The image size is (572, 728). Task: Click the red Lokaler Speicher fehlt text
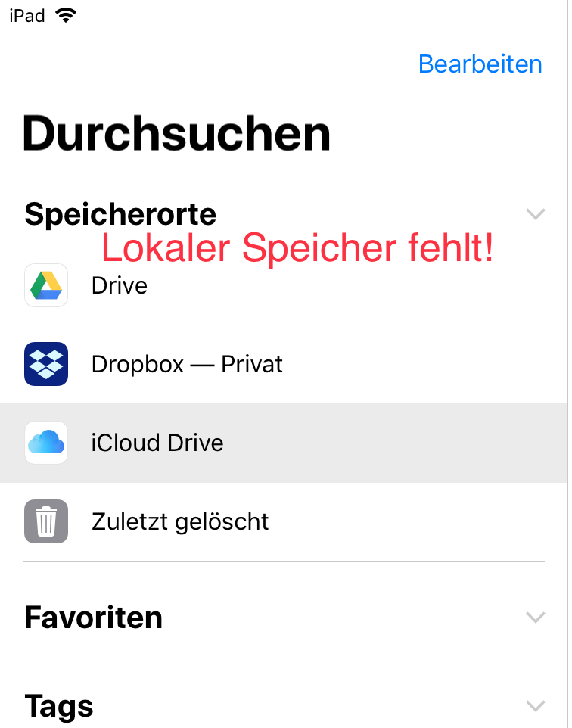pos(297,249)
